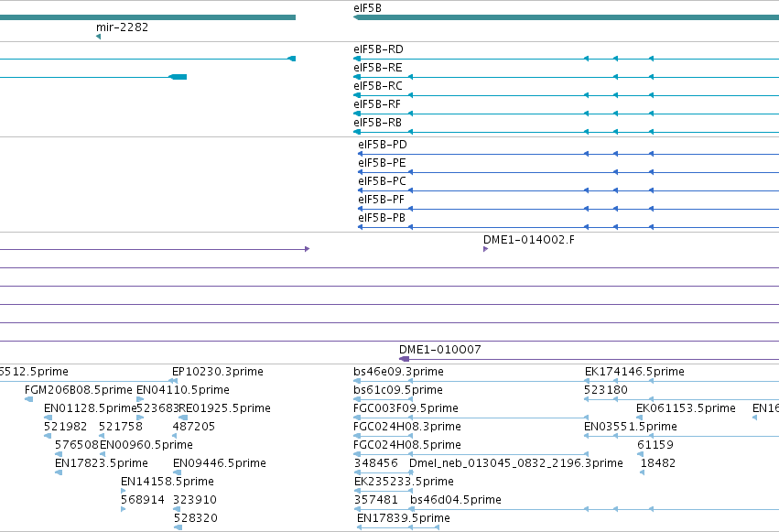Click the mir-2282 gene feature label
779x532 pixels.
(123, 27)
